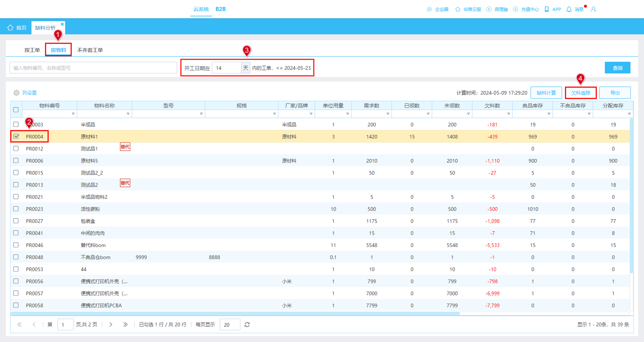Image resolution: width=644 pixels, height=342 pixels.
Task: Open the 消息 notification bell
Action: point(569,9)
